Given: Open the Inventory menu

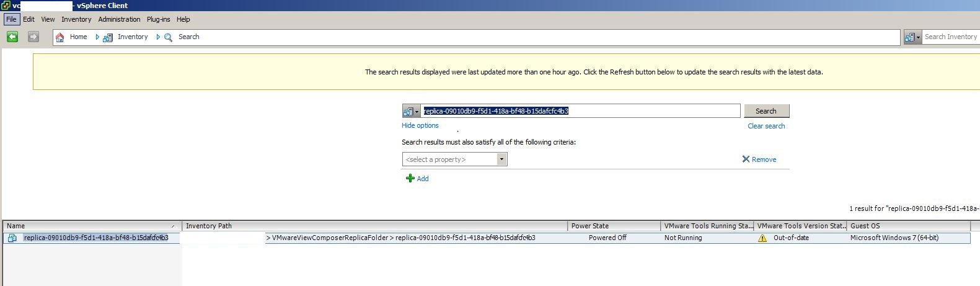Looking at the screenshot, I should coord(76,19).
